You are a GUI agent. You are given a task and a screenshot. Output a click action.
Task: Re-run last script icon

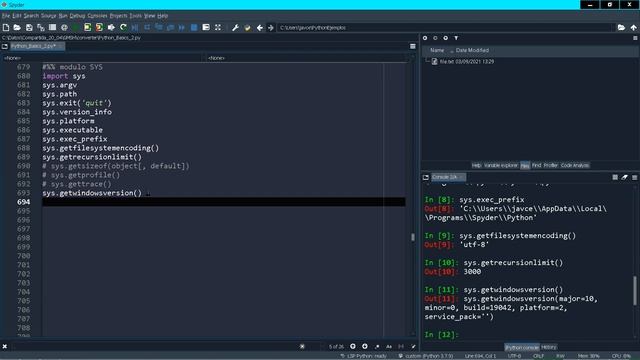click(123, 27)
